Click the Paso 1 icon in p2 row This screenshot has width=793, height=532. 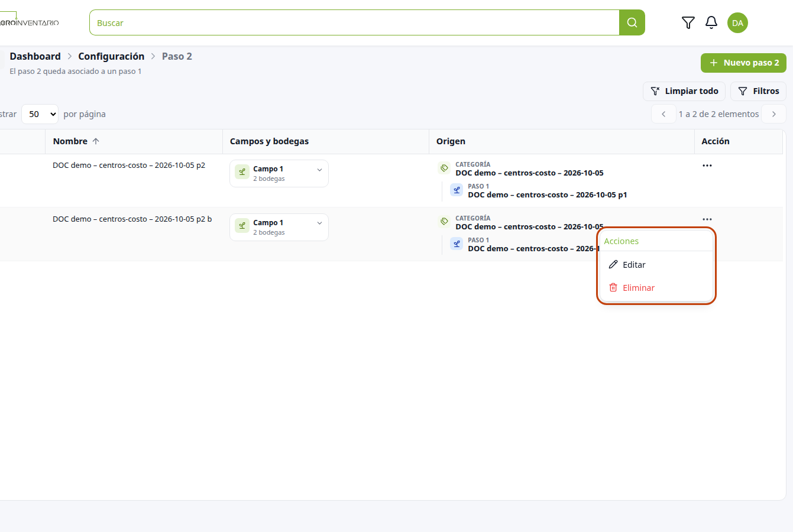457,190
